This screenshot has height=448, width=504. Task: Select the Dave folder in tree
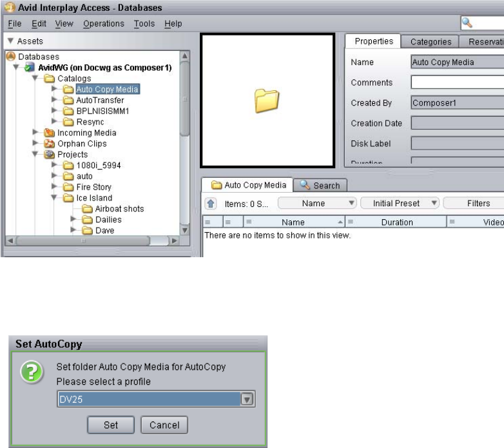click(105, 230)
